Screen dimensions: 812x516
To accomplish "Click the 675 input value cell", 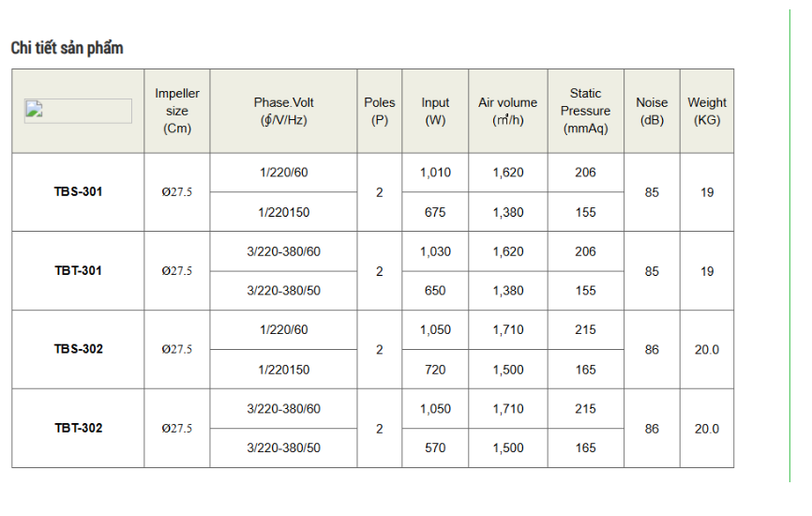I will [x=435, y=212].
